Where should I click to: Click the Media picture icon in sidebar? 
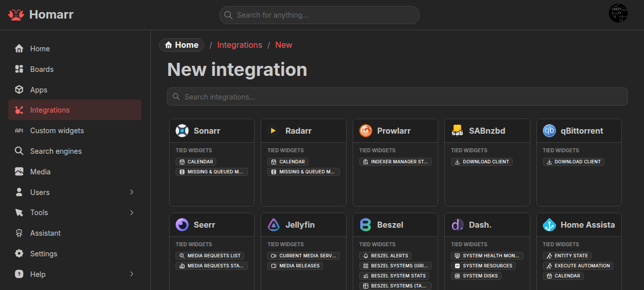pyautogui.click(x=19, y=171)
